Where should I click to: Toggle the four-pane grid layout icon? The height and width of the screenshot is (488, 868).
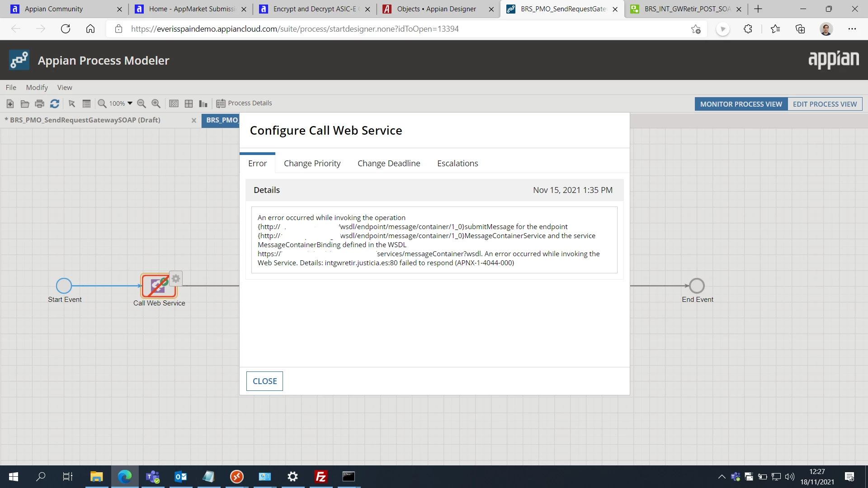click(189, 104)
